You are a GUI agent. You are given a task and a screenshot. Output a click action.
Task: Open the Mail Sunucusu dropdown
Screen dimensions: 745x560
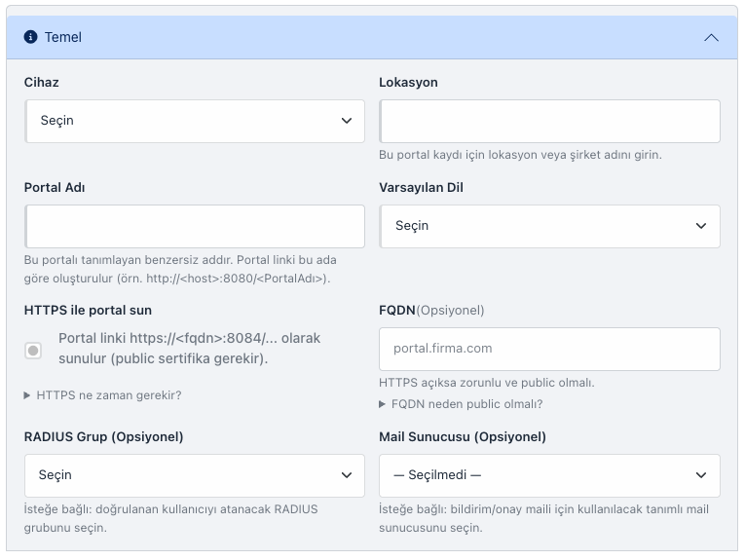(x=549, y=475)
